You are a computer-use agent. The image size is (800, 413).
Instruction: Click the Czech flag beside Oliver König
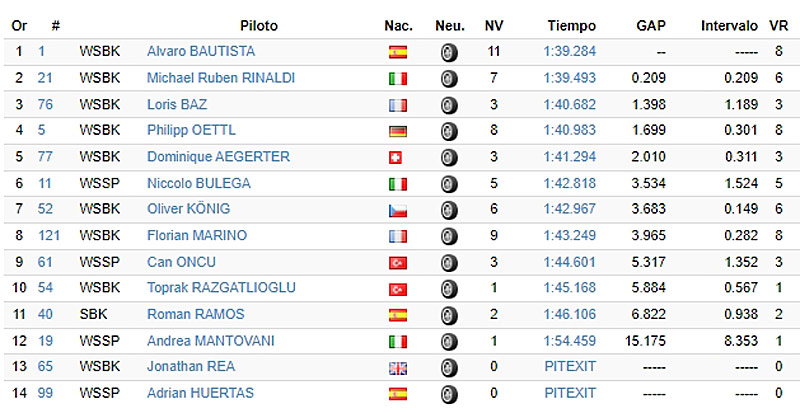(397, 210)
